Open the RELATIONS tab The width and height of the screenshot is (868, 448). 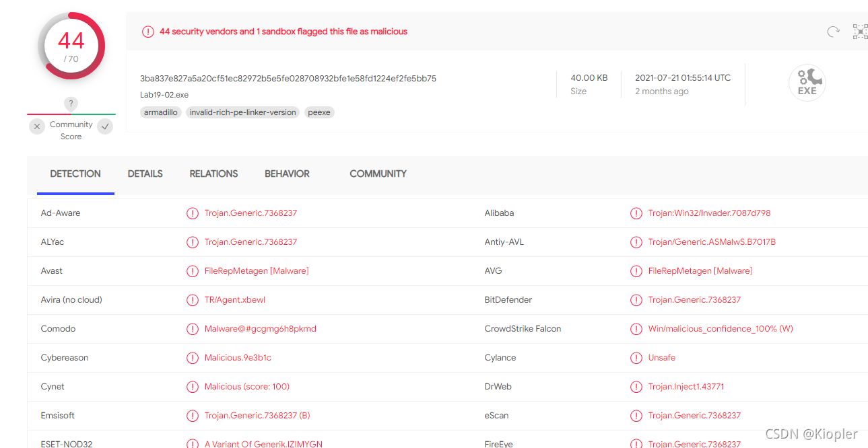click(213, 174)
